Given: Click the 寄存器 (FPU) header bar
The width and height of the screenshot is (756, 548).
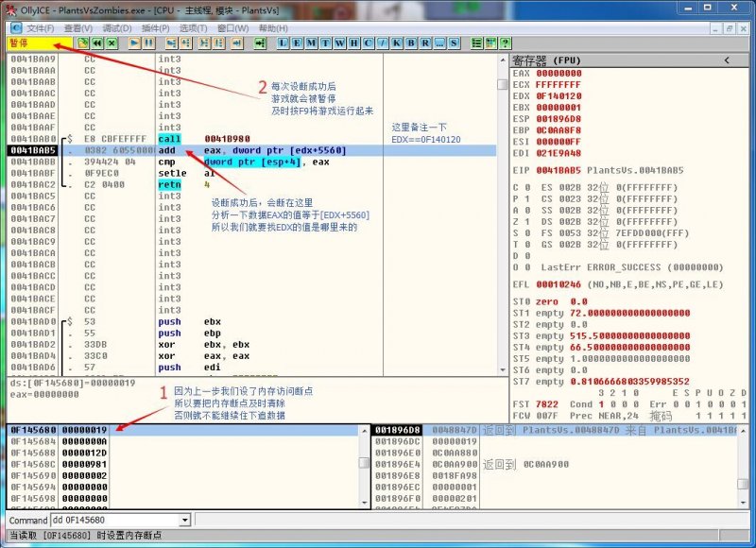Looking at the screenshot, I should [629, 60].
